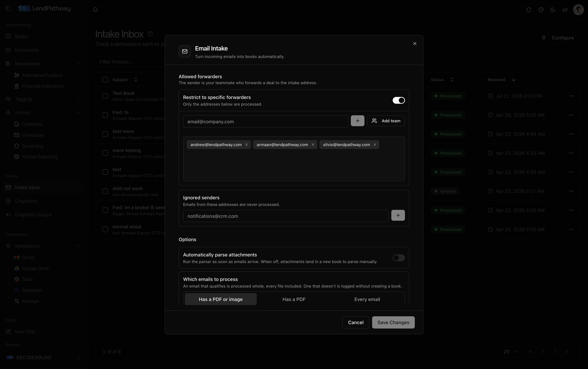
Task: Open the DEC1DEADLINE workspace switcher
Action: pos(43,358)
